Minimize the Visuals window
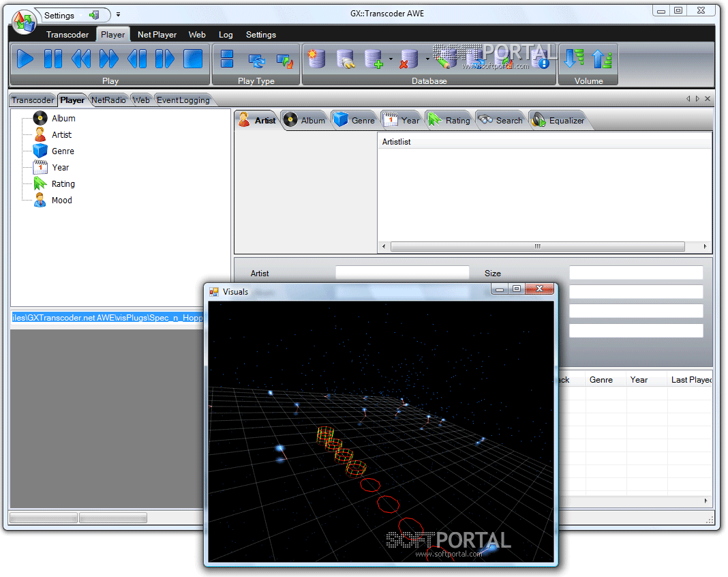This screenshot has width=728, height=577. pyautogui.click(x=500, y=289)
